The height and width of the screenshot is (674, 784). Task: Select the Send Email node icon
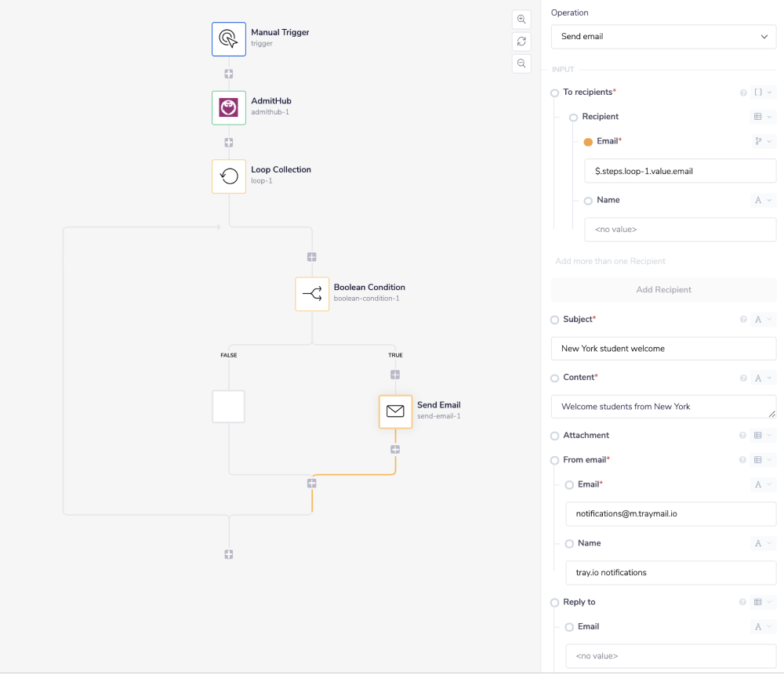coord(395,411)
